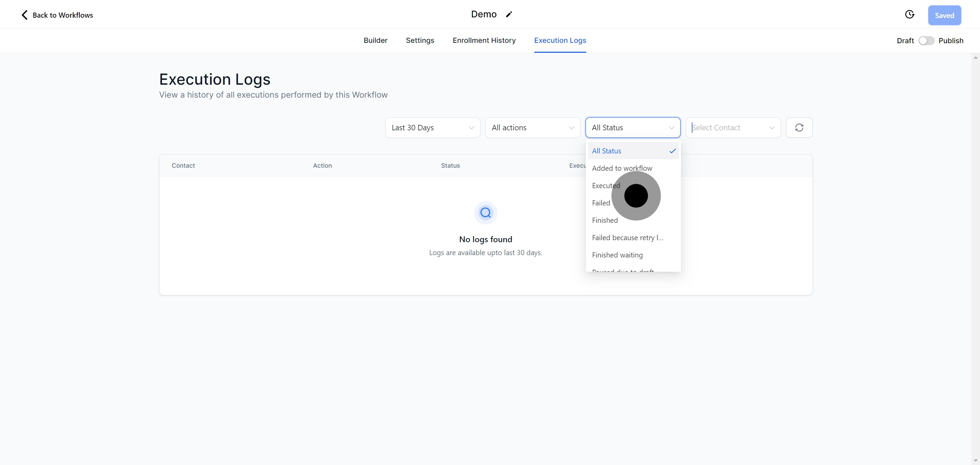
Task: Click the checkmark beside All Status
Action: (x=672, y=151)
